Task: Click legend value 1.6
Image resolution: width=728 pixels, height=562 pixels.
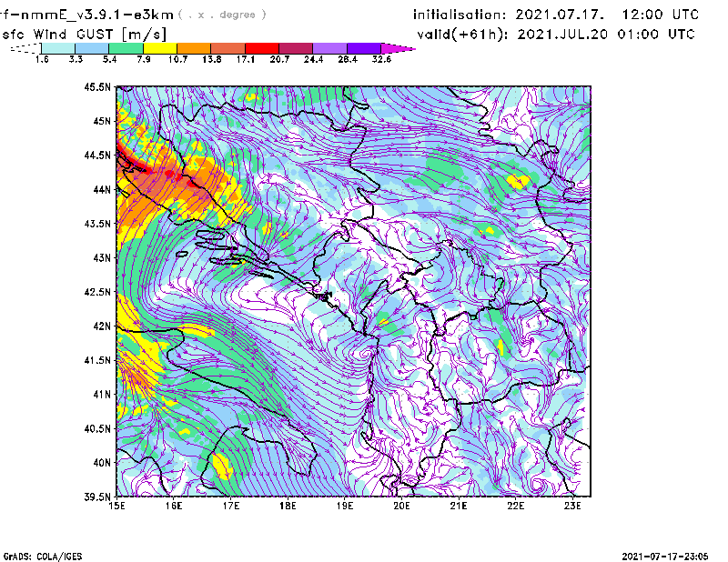Action: [42, 59]
